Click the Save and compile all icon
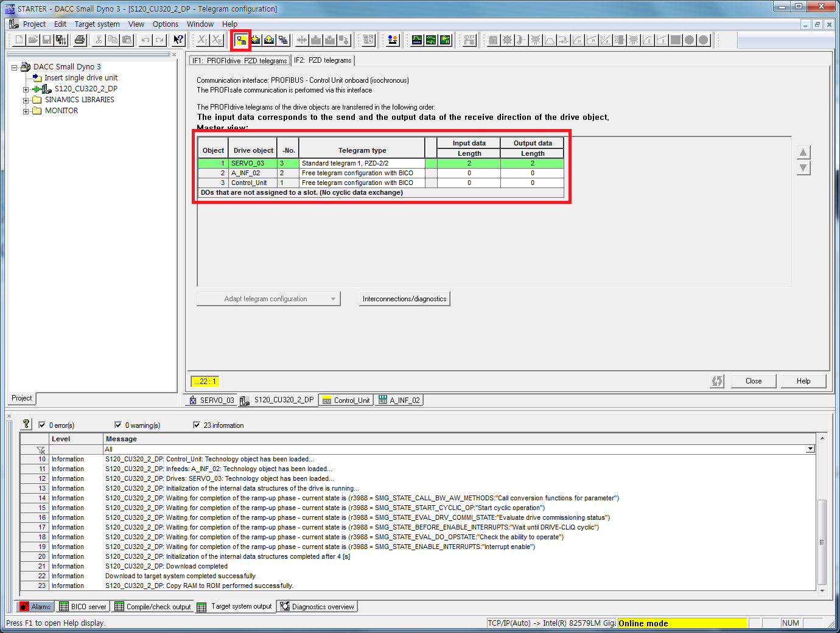The height and width of the screenshot is (633, 840). (x=61, y=40)
